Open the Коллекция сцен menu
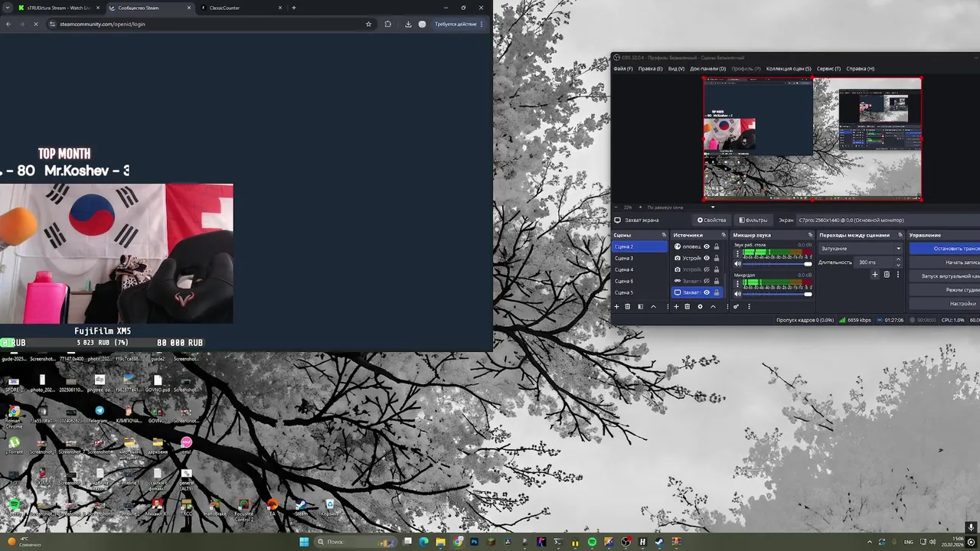 pos(789,69)
